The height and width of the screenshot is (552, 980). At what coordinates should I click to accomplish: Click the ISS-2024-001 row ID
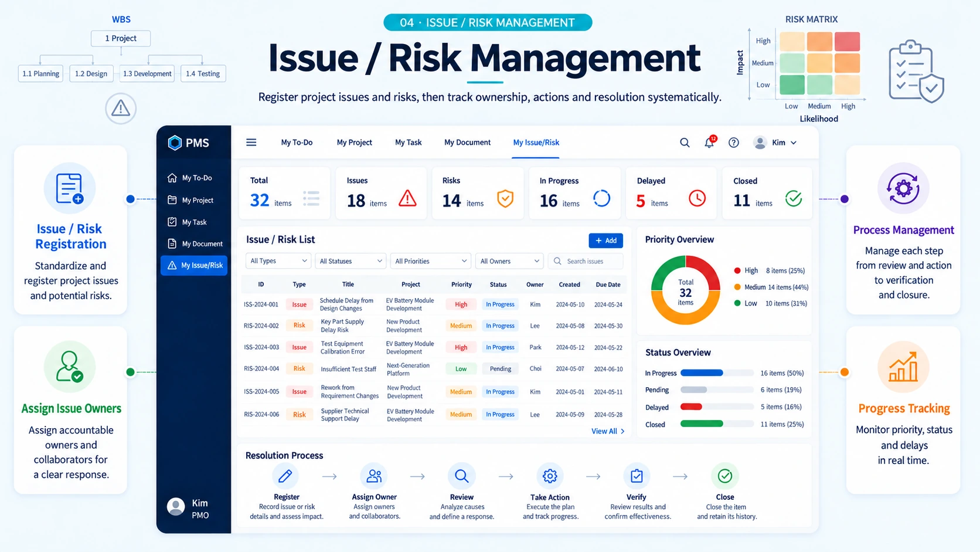coord(261,304)
